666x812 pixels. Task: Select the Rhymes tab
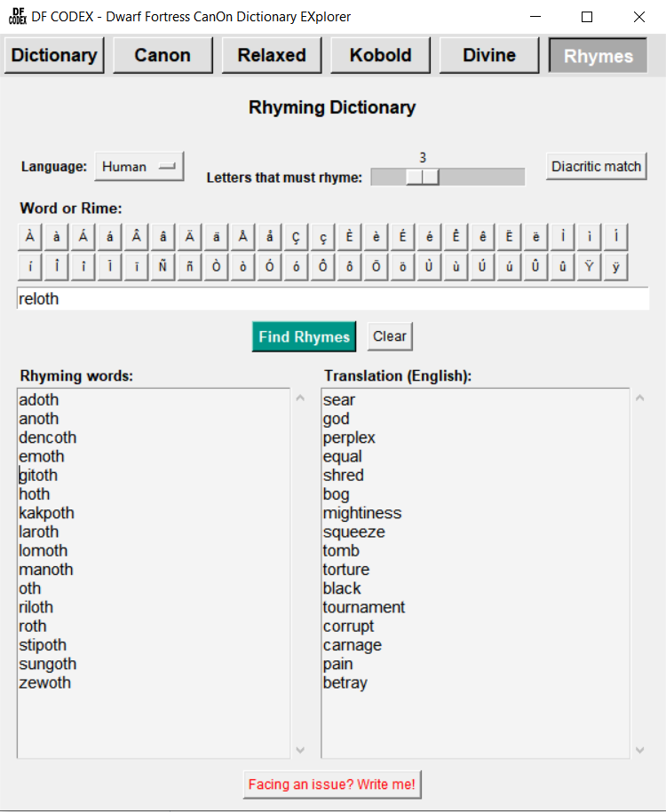click(x=599, y=55)
